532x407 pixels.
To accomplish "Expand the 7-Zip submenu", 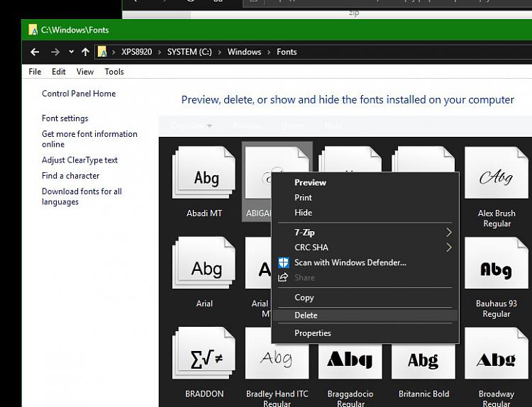I will pyautogui.click(x=365, y=233).
